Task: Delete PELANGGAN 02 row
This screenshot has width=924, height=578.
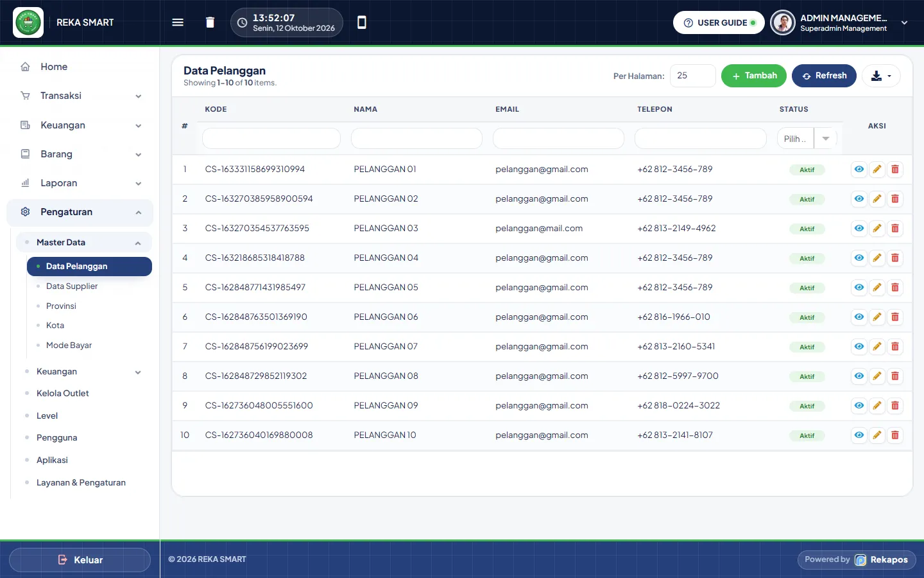Action: [x=895, y=199]
